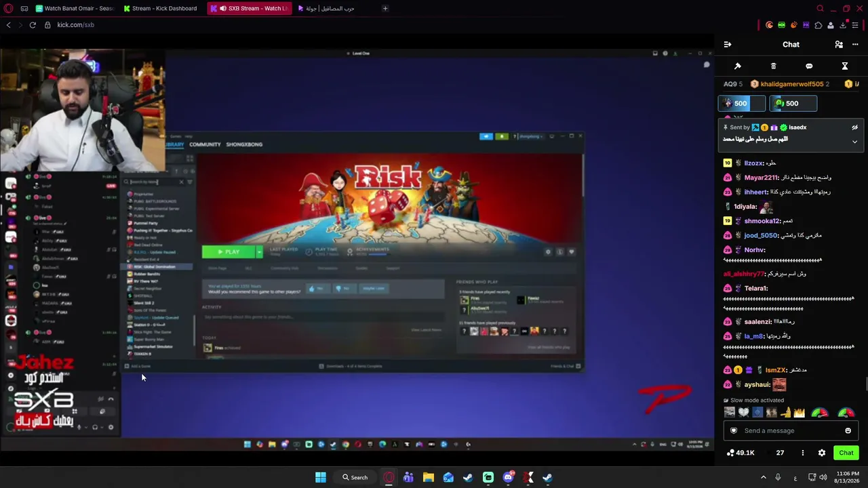Click the kick.com/sxb address bar
This screenshot has width=868, height=488.
coord(75,25)
